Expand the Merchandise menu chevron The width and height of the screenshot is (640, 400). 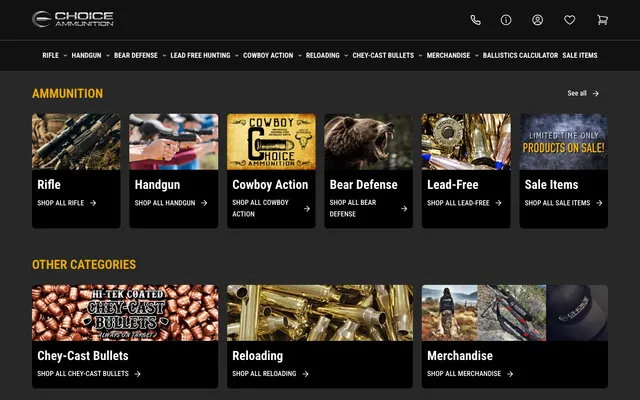click(476, 56)
